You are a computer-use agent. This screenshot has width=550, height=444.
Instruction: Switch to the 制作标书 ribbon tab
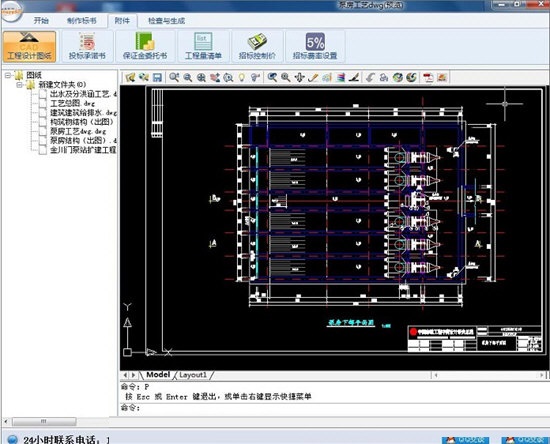(x=81, y=21)
